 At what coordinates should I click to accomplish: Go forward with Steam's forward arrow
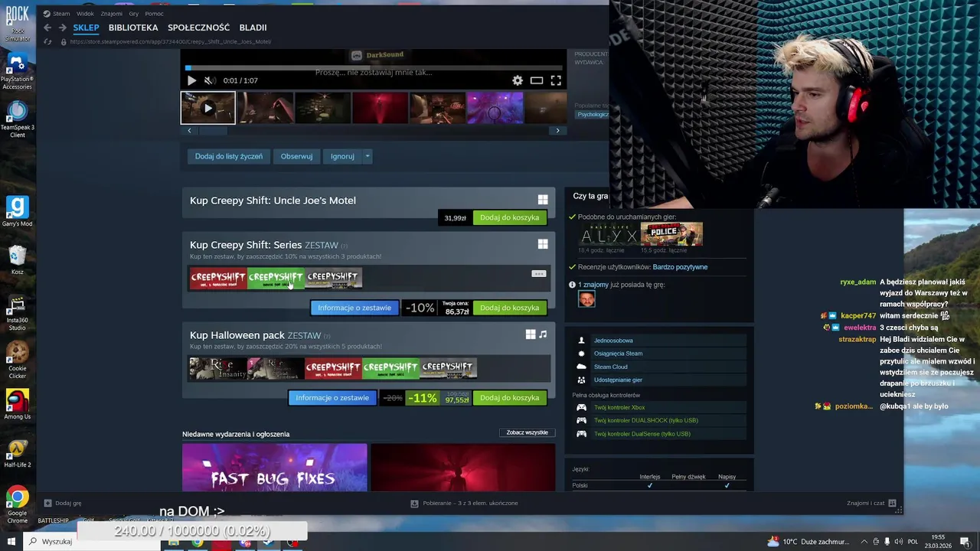pos(63,28)
